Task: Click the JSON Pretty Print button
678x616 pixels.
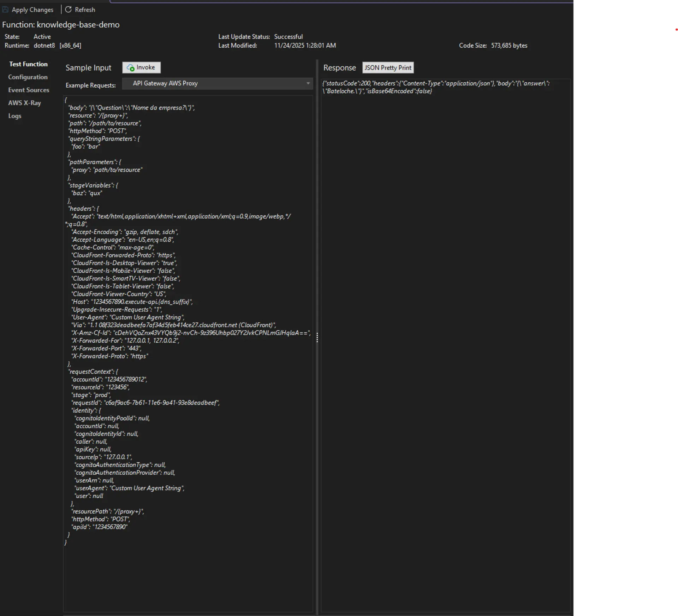Action: 388,67
